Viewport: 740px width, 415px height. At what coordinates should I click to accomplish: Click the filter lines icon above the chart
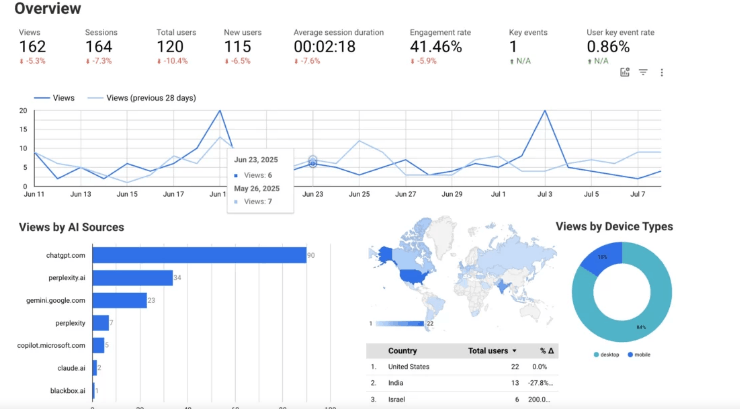click(x=643, y=72)
